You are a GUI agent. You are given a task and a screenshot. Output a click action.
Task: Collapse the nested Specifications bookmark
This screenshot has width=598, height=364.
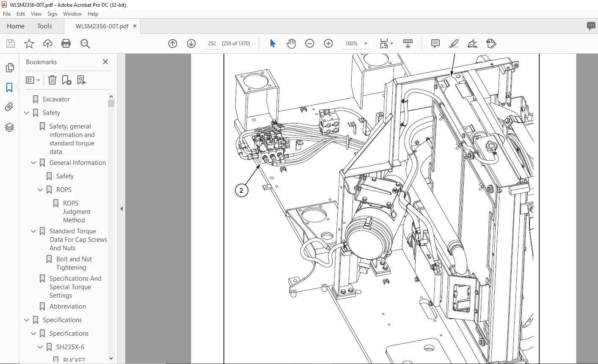[x=33, y=334]
